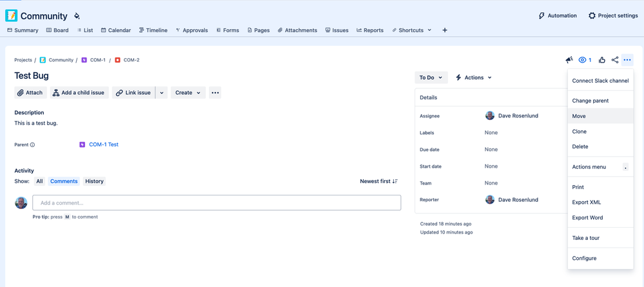The height and width of the screenshot is (287, 644).
Task: Select Connect Slack channel menu item
Action: click(600, 81)
